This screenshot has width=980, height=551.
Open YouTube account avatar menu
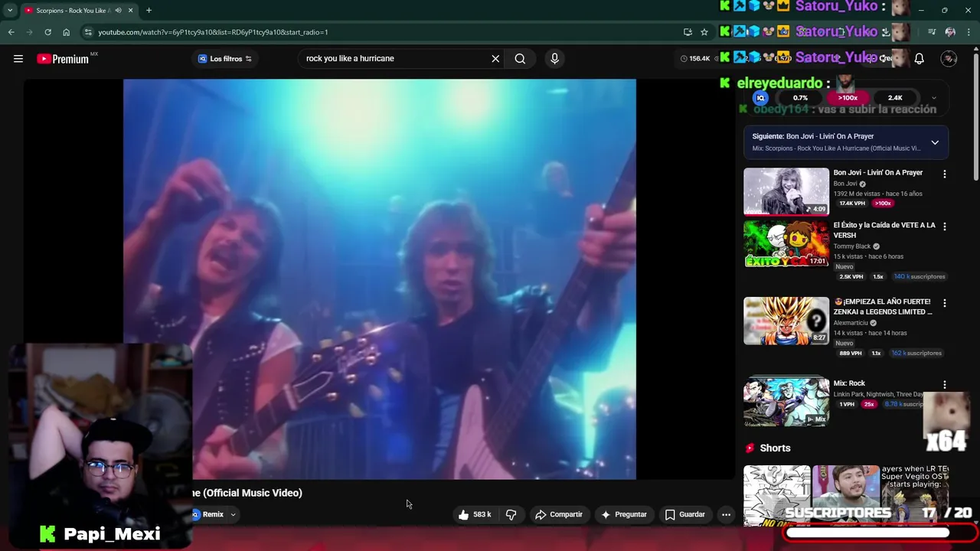pyautogui.click(x=949, y=59)
